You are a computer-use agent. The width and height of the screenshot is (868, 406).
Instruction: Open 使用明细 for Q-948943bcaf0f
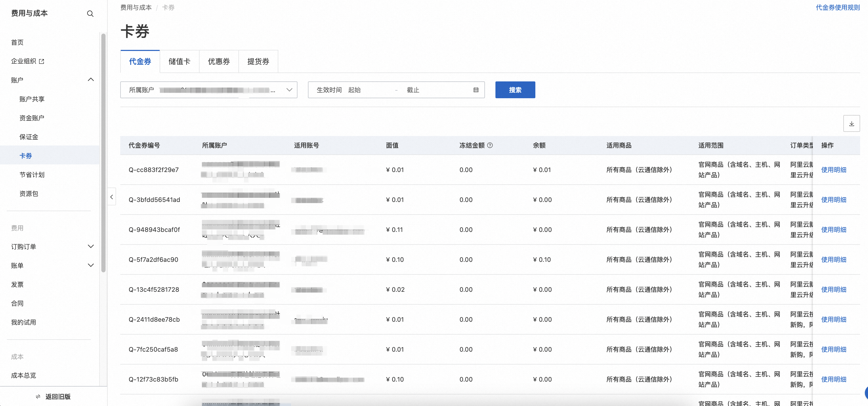click(x=834, y=230)
